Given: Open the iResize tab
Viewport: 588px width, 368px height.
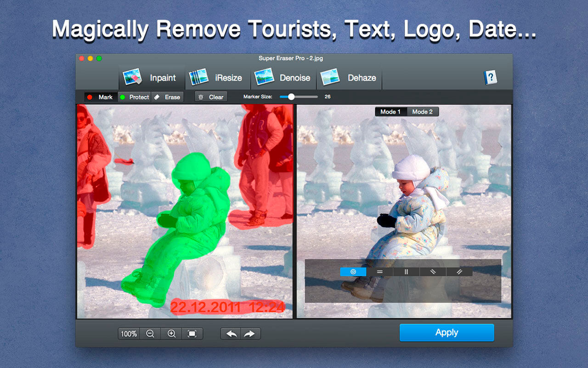Looking at the screenshot, I should (x=218, y=78).
